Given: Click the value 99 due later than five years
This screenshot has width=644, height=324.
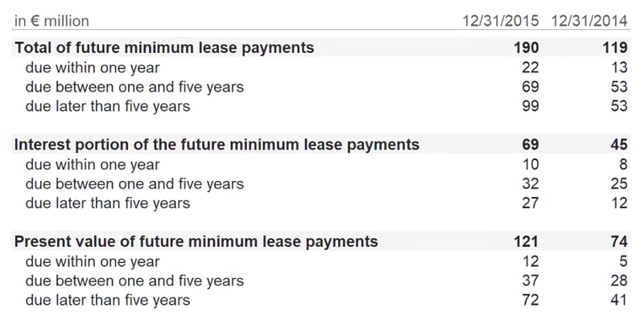Looking at the screenshot, I should [530, 106].
